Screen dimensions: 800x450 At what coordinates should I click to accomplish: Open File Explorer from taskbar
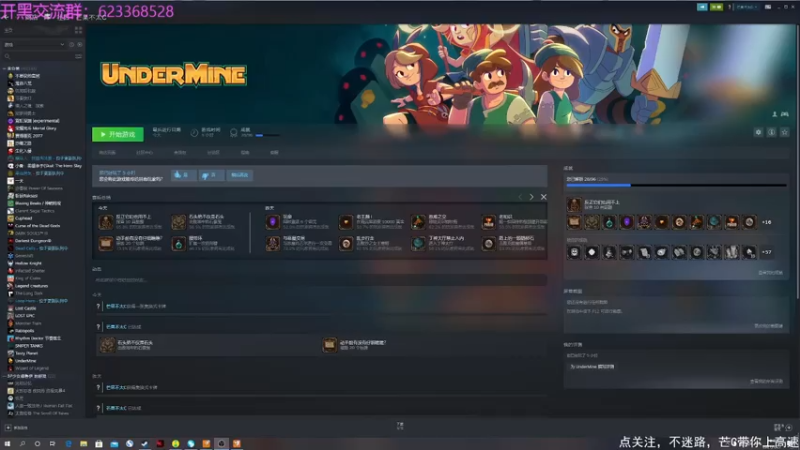pos(84,443)
